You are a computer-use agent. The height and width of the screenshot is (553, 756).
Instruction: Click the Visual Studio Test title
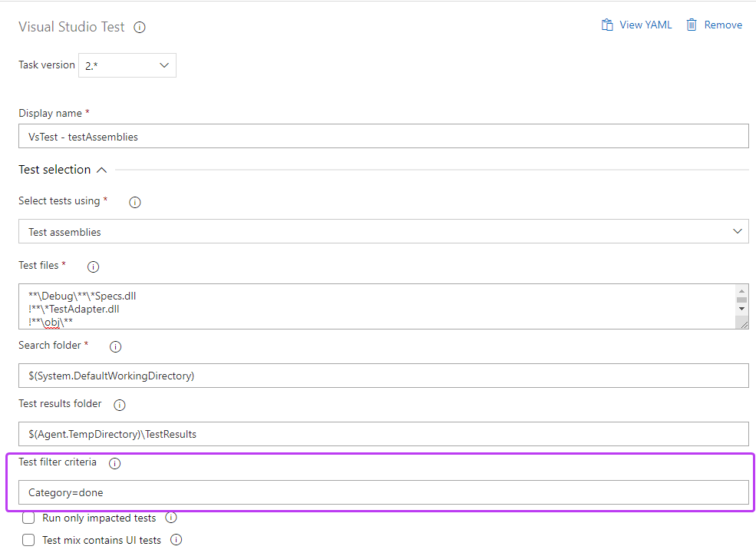(71, 27)
